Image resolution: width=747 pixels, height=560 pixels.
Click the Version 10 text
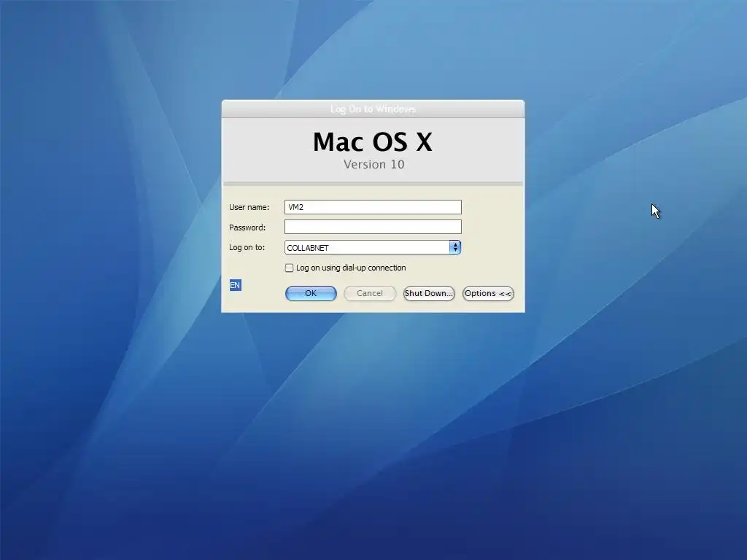click(374, 164)
